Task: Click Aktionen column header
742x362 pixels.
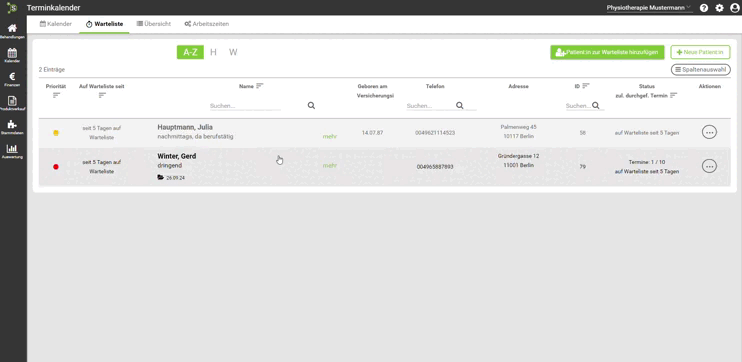Action: [709, 86]
